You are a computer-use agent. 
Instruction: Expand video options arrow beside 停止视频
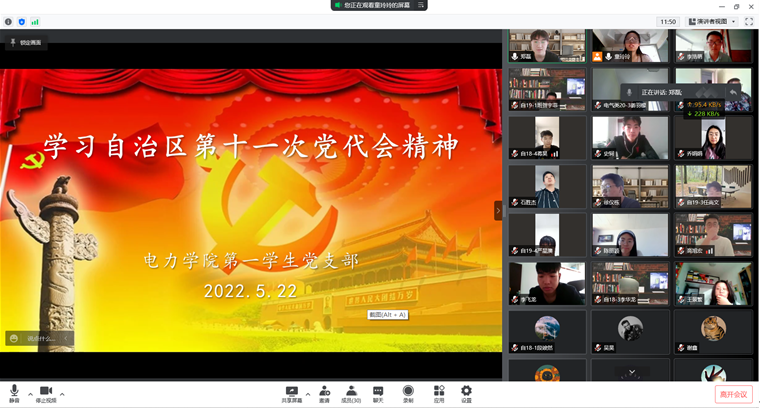point(62,394)
